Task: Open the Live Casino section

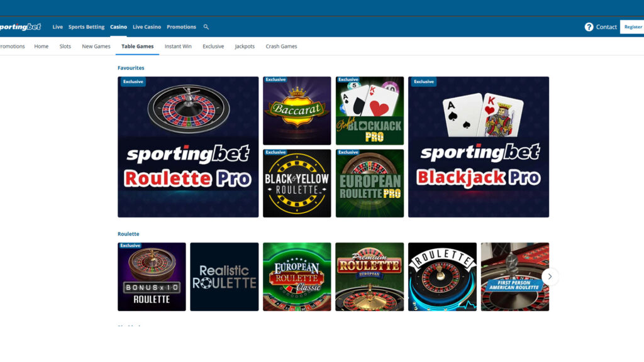Action: coord(147,27)
